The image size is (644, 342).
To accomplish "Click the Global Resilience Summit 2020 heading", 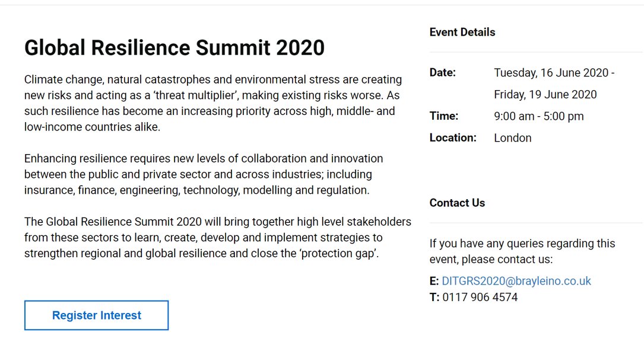I will tap(175, 47).
